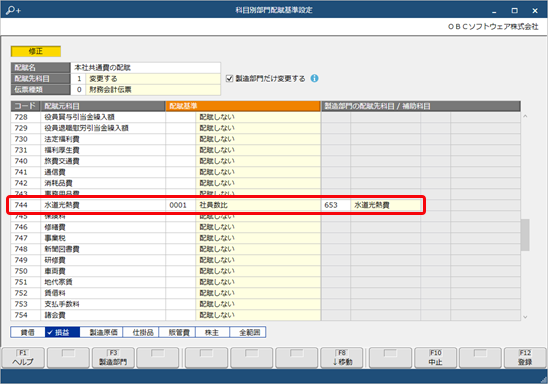The height and width of the screenshot is (384, 548).
Task: Click the F8 ↓移動 button
Action: pyautogui.click(x=342, y=357)
